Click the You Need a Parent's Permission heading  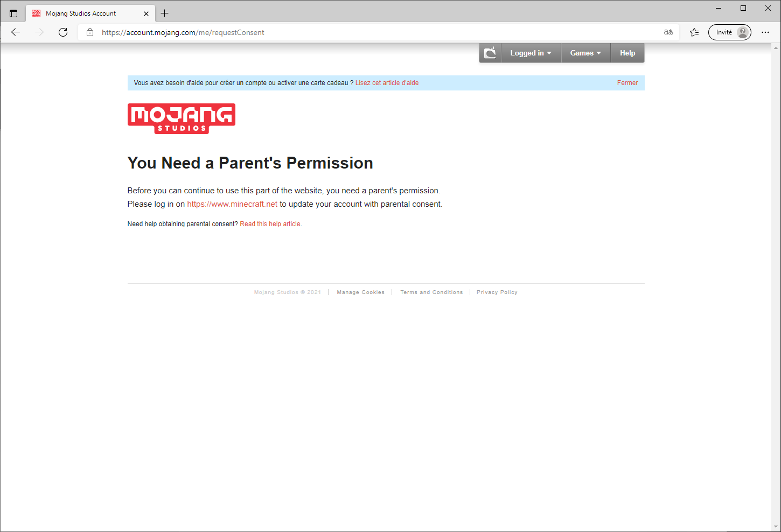[x=250, y=163]
